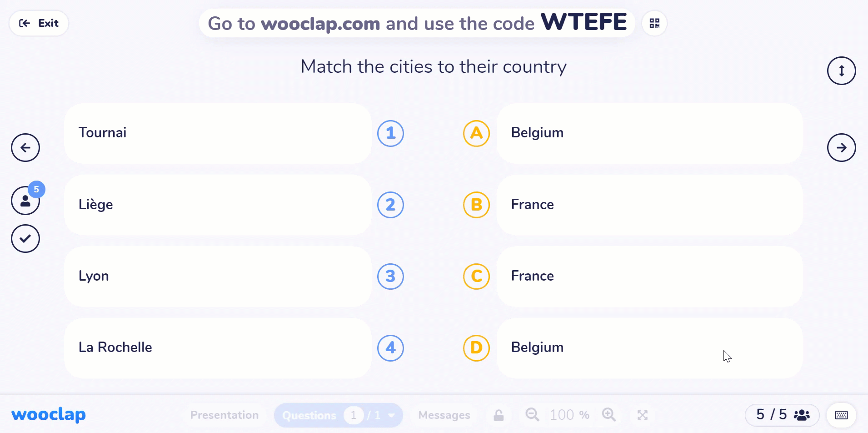Click the wooclap logo

(48, 415)
